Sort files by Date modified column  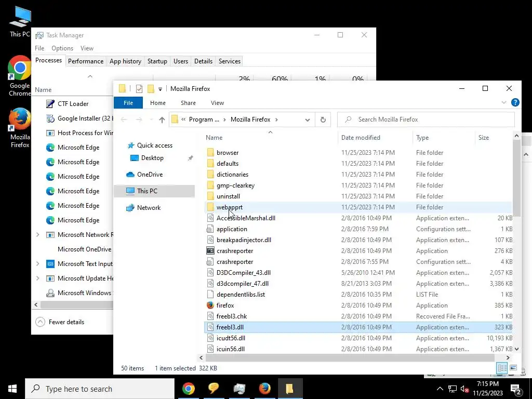pos(375,137)
